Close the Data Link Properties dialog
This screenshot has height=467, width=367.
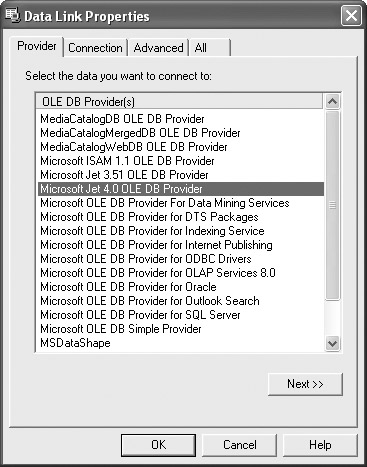pos(351,16)
